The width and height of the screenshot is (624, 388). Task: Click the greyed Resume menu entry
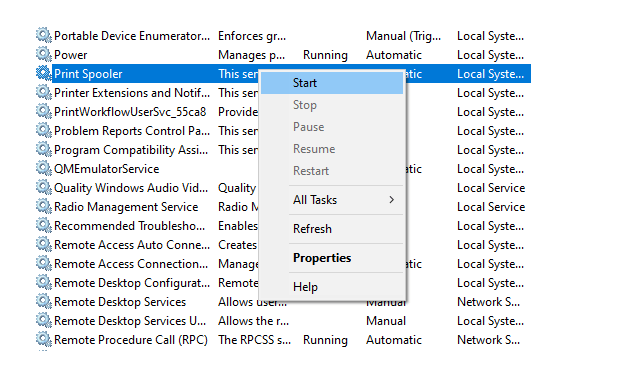click(x=332, y=149)
